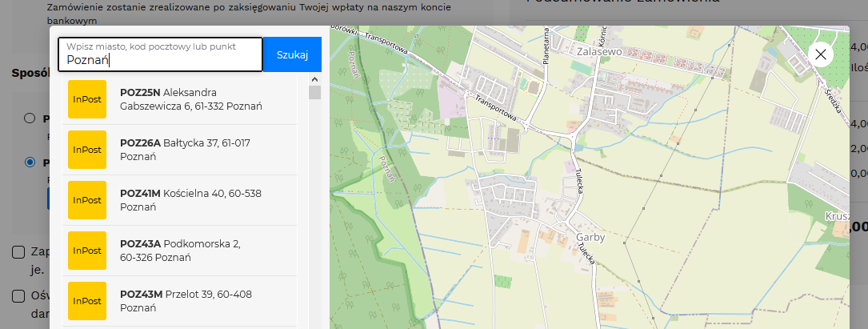Click the list scrollbar up arrow

coord(314,79)
